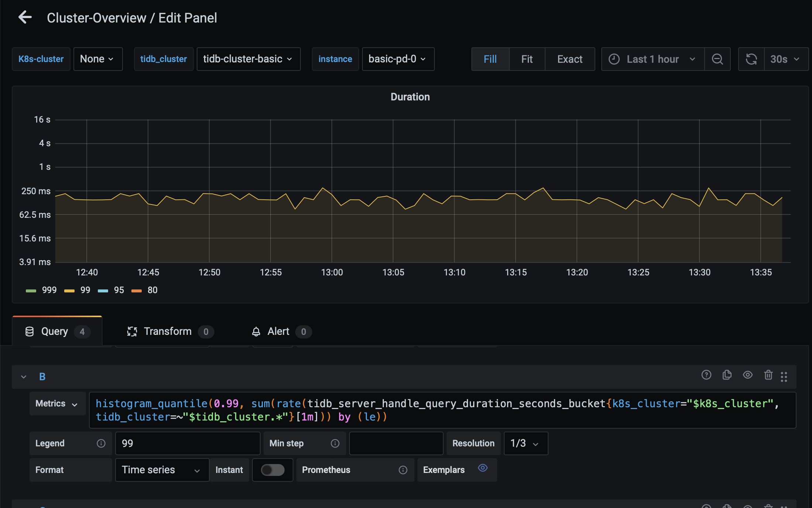
Task: Click Legend info icon
Action: pyautogui.click(x=101, y=443)
